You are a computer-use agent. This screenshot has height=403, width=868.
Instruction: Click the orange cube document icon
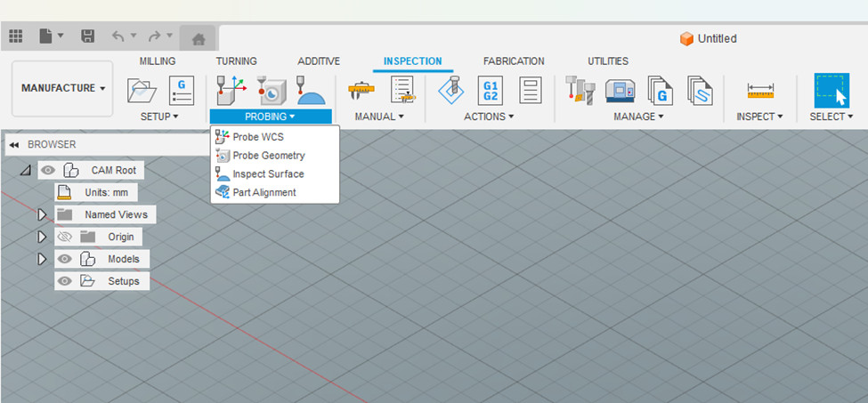click(x=686, y=38)
